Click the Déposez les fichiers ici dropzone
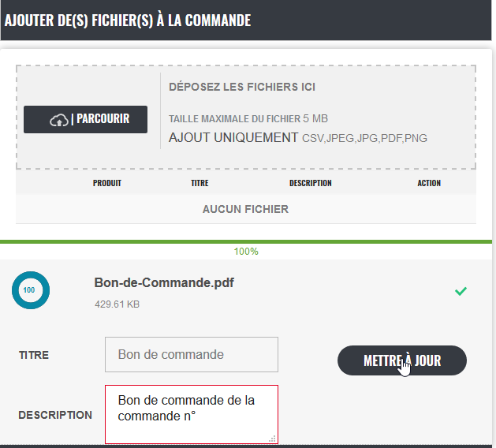This screenshot has width=496, height=448. (246, 117)
